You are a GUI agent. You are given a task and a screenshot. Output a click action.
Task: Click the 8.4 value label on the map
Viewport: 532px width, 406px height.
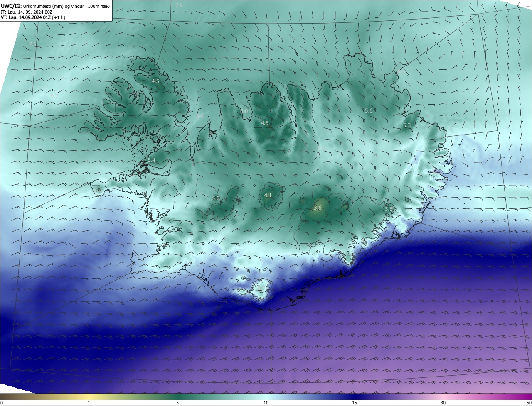tap(200, 117)
